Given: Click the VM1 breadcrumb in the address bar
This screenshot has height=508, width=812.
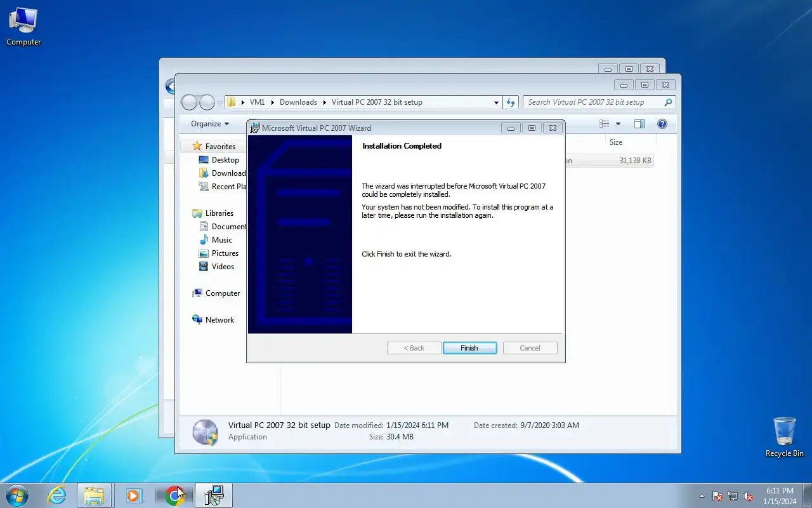Looking at the screenshot, I should coord(257,102).
